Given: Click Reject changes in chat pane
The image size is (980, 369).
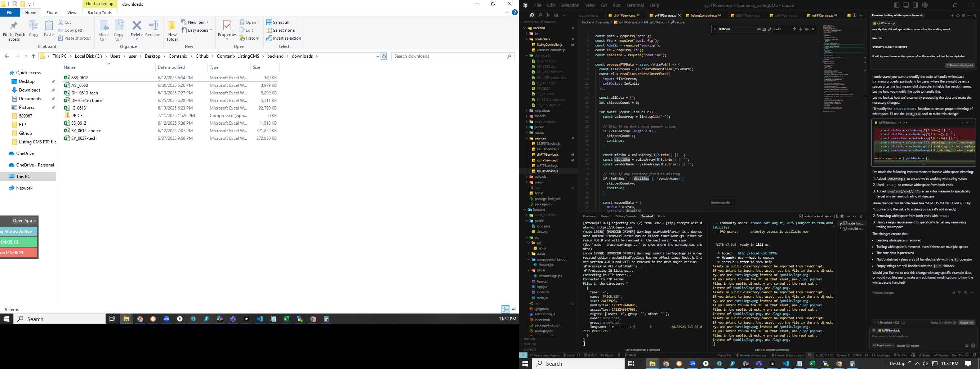Looking at the screenshot, I should coord(943,323).
